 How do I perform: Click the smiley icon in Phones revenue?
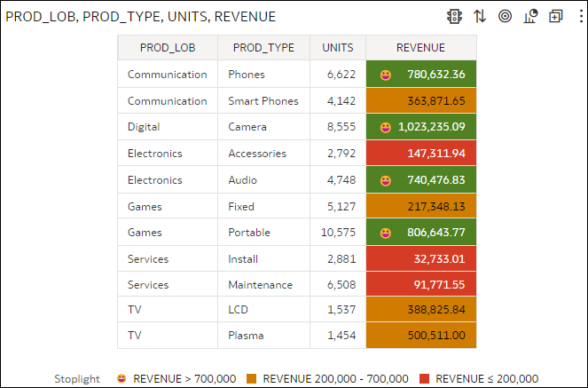click(386, 75)
